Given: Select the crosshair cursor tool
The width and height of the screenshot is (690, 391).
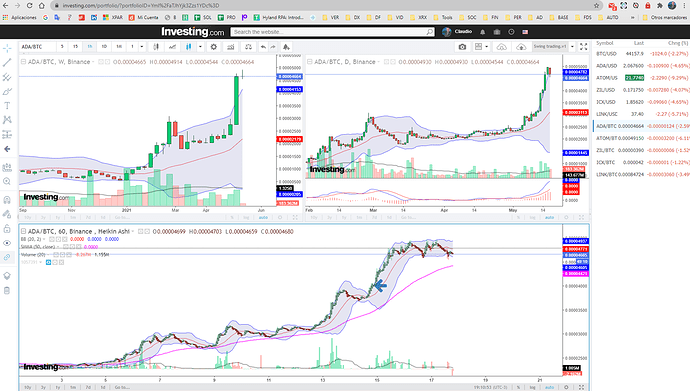Looking at the screenshot, I should 7,48.
